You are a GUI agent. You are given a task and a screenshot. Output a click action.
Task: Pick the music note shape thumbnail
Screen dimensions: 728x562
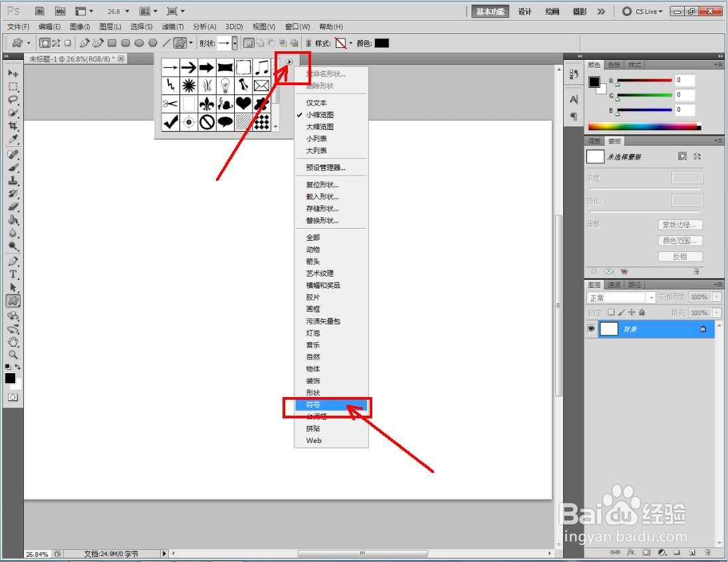tap(262, 67)
